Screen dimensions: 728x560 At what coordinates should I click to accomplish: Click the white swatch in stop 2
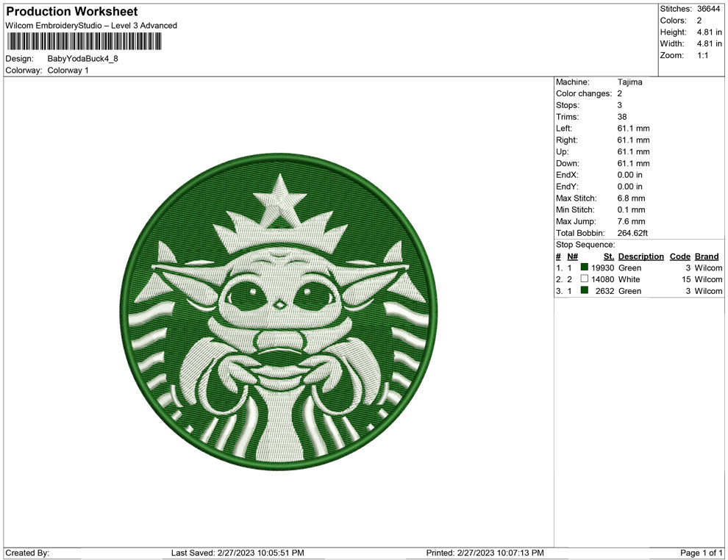click(584, 279)
